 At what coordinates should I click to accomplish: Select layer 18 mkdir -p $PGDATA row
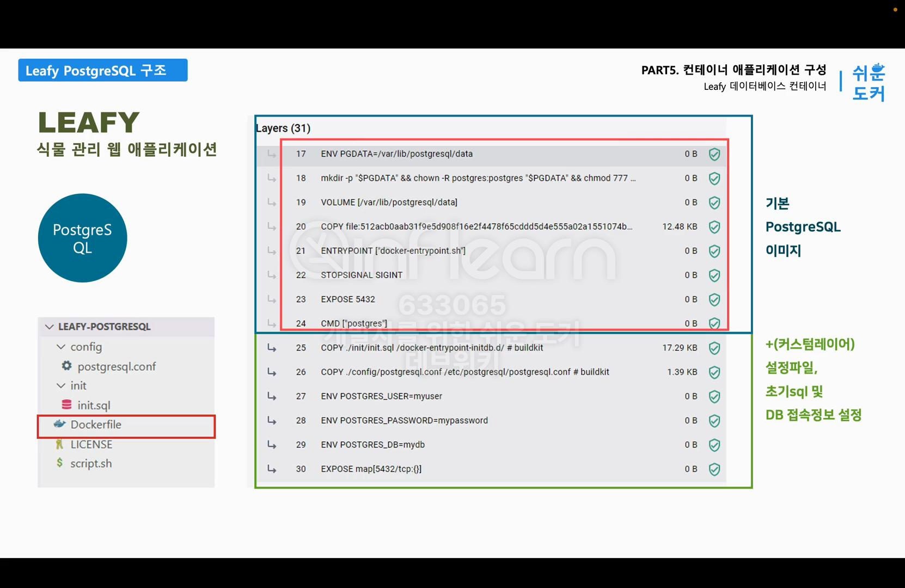(492, 178)
